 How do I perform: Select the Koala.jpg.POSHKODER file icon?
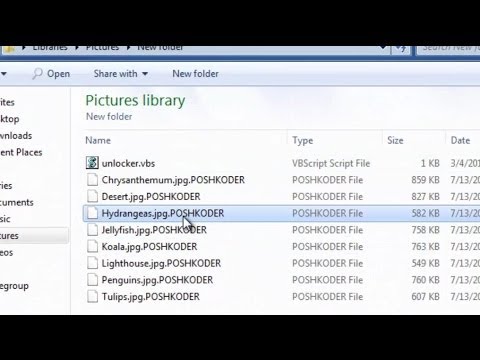(x=92, y=246)
